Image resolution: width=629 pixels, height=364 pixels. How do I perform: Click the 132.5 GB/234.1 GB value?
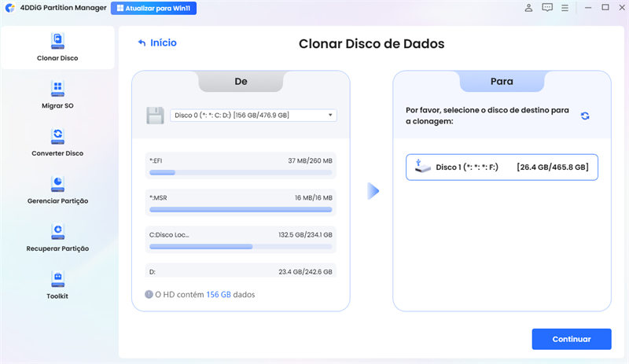(x=305, y=235)
